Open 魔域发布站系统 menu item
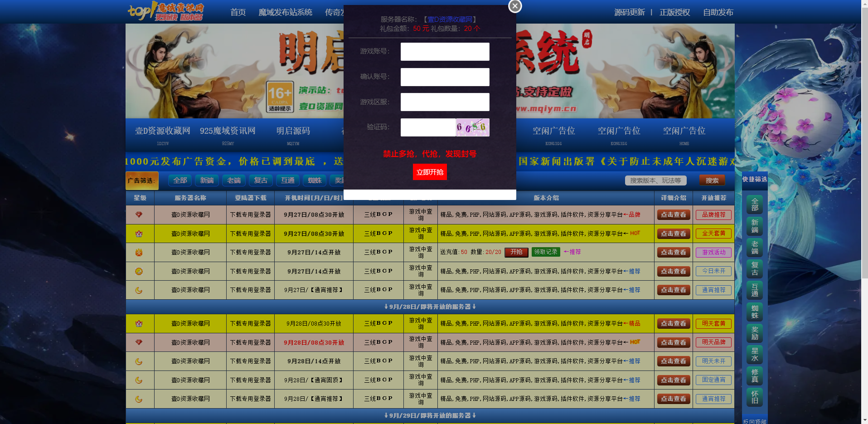The height and width of the screenshot is (424, 868). (x=286, y=12)
